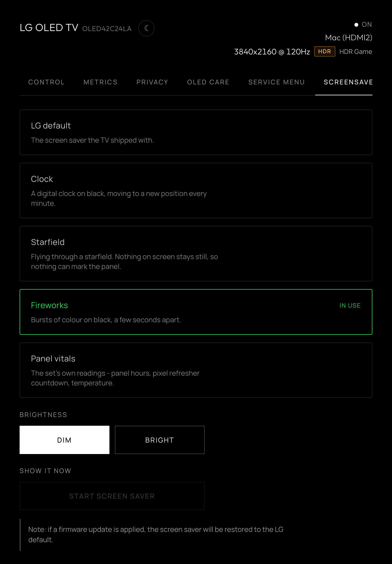Go to the OLED Care tab

click(208, 82)
